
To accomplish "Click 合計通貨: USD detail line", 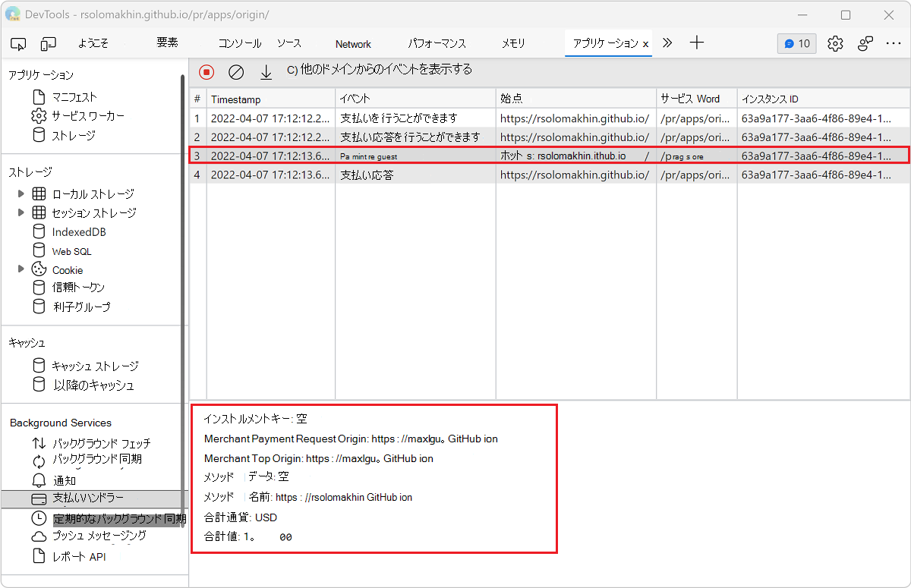I will [x=241, y=517].
